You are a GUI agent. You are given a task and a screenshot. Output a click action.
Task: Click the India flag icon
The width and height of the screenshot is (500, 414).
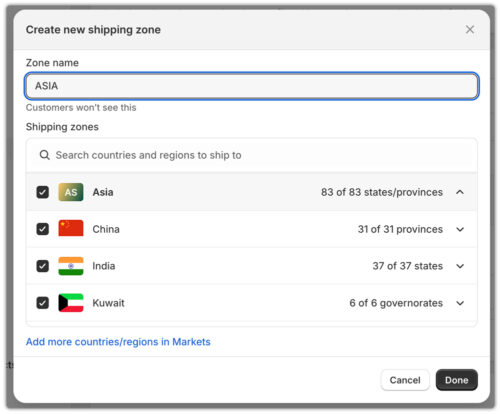[71, 266]
